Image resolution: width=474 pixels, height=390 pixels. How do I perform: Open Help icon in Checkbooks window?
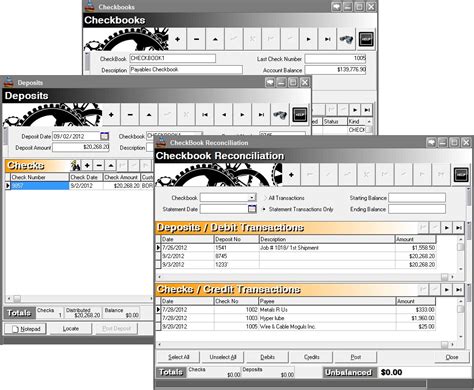pyautogui.click(x=366, y=39)
